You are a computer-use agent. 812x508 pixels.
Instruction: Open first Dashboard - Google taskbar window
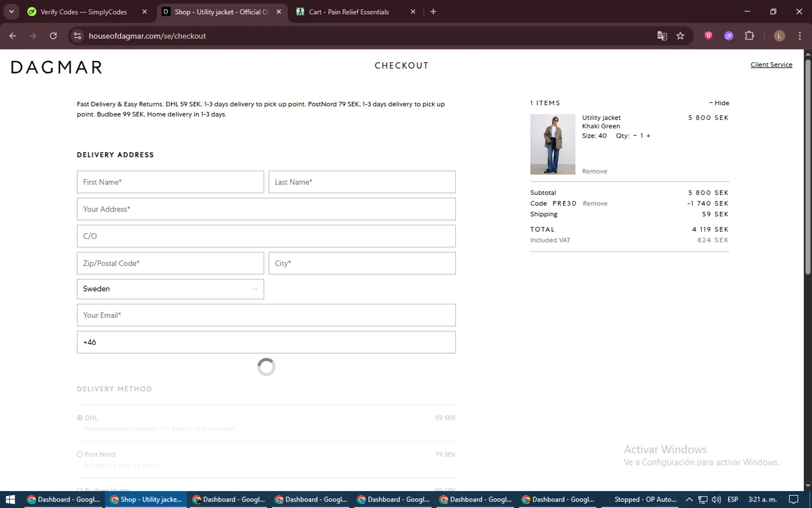(64, 499)
